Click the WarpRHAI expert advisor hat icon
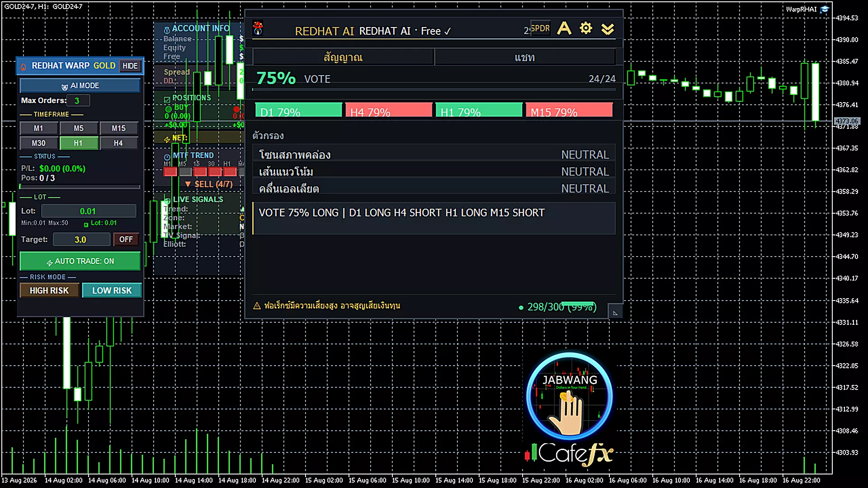The image size is (868, 488). pyautogui.click(x=825, y=9)
